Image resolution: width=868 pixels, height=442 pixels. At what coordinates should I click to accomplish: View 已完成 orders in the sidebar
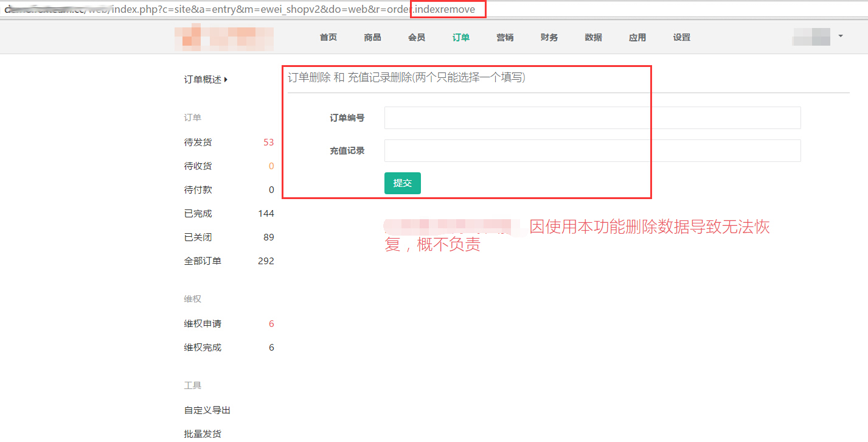coord(198,214)
